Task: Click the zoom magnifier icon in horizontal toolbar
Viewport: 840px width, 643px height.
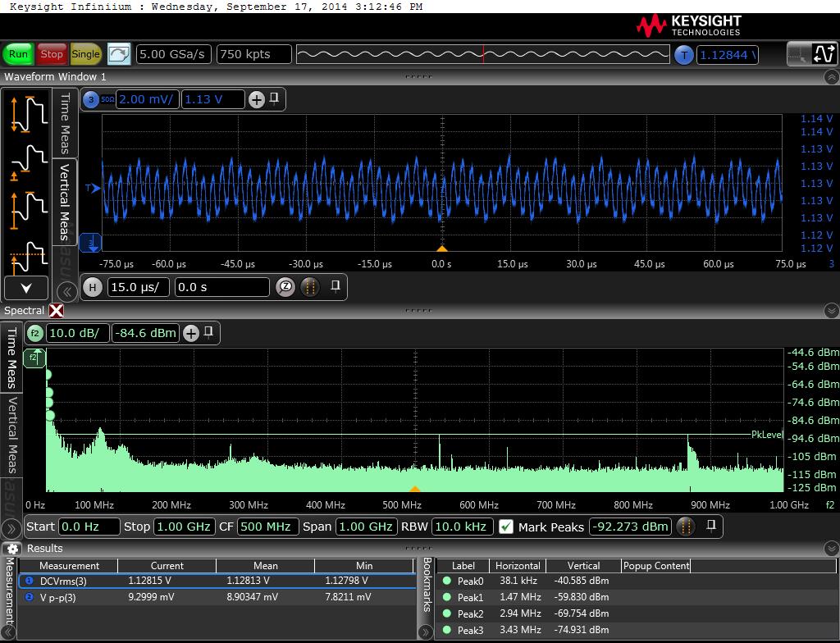Action: 285,287
